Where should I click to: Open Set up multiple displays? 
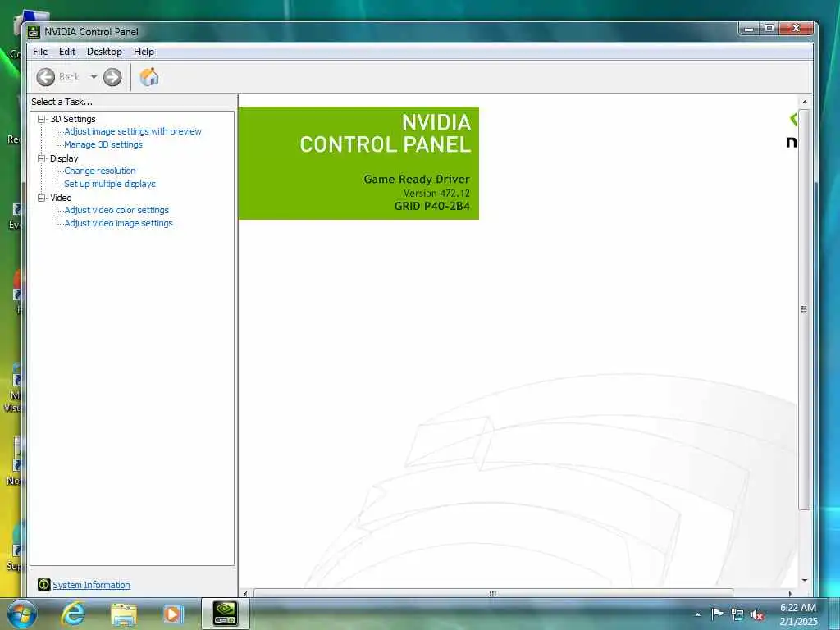[110, 184]
